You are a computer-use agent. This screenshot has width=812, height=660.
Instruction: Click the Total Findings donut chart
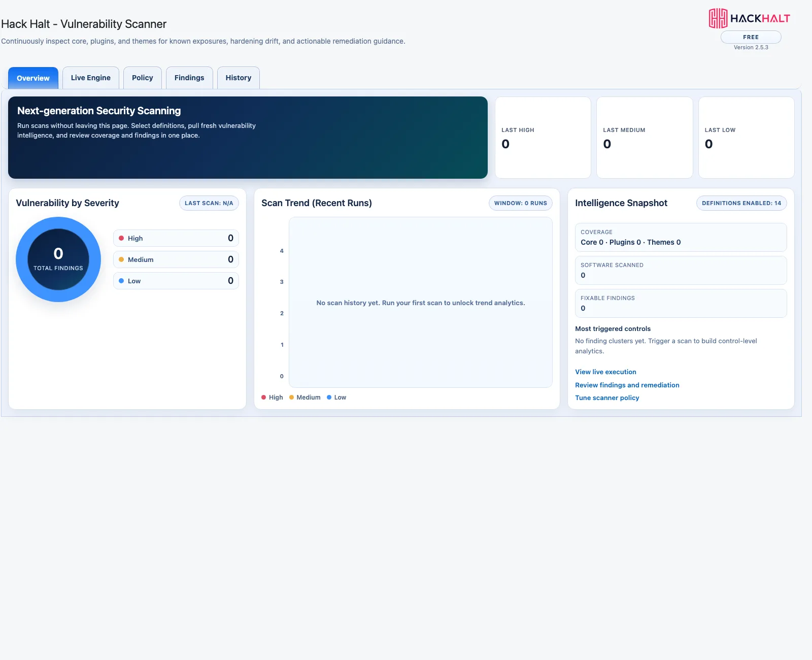(x=58, y=259)
